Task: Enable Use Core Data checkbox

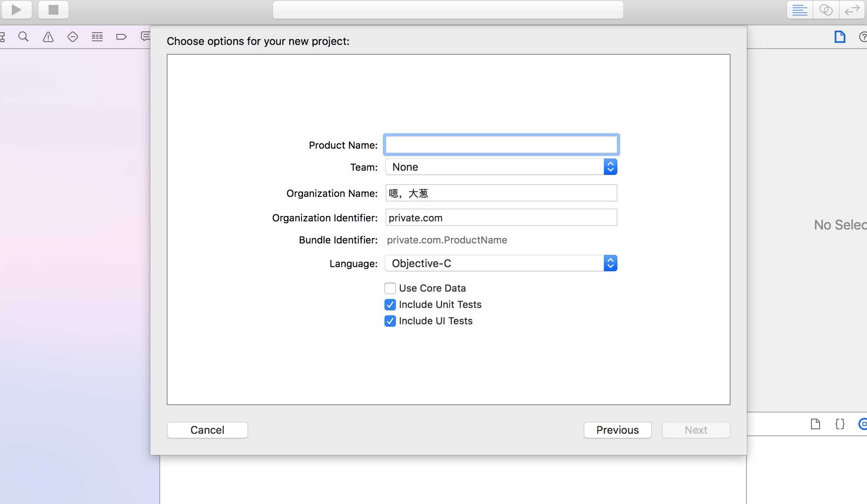Action: 390,288
